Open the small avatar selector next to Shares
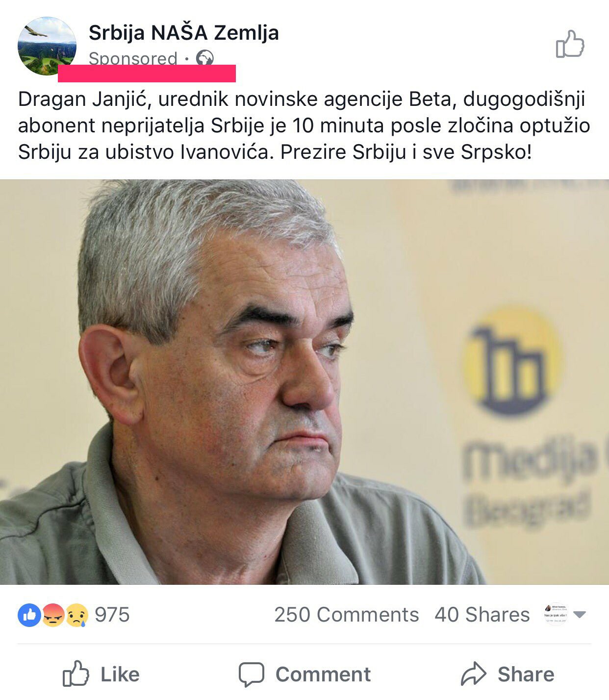Image resolution: width=609 pixels, height=700 pixels. pyautogui.click(x=556, y=614)
